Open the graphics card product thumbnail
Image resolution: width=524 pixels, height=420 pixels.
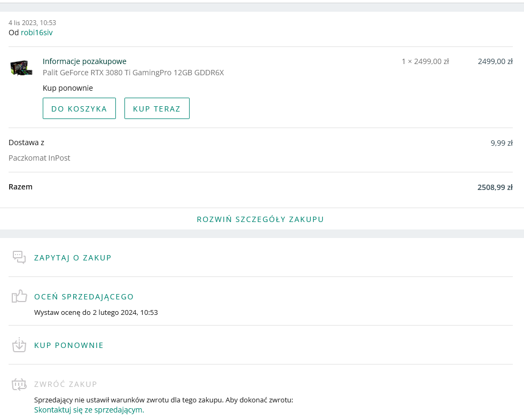click(21, 68)
